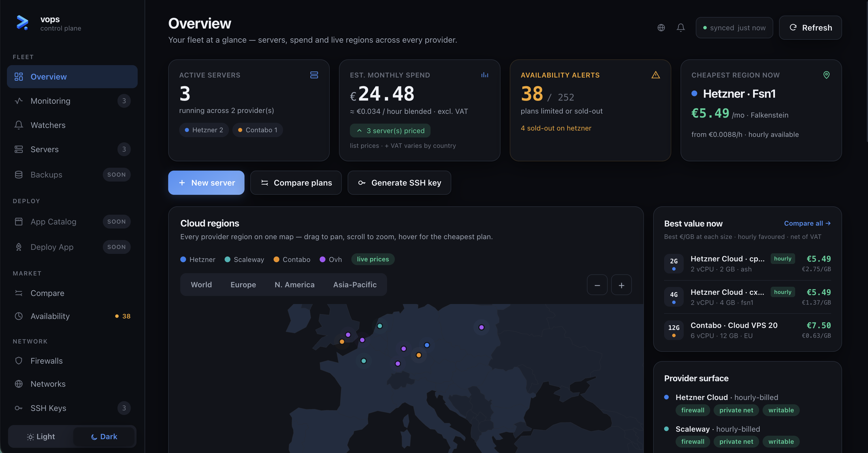Screen dimensions: 868x453
Task: Click the map pin icon in Cheapest Region card
Action: coord(827,75)
